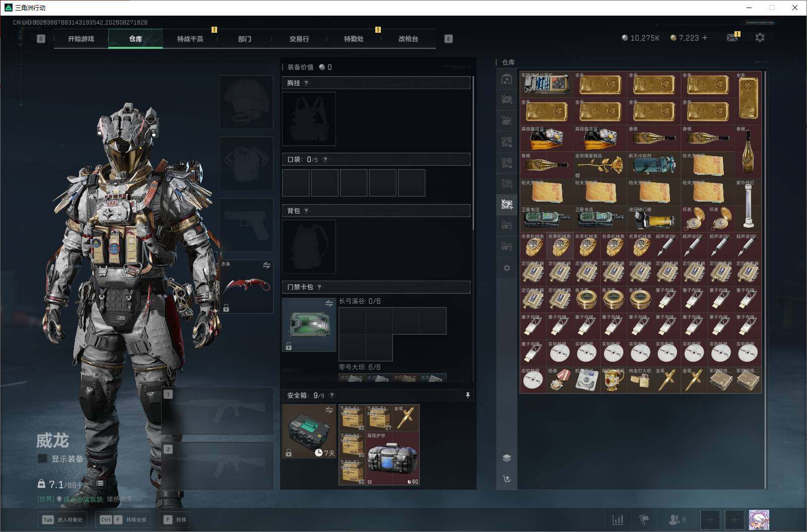The width and height of the screenshot is (807, 532).
Task: Select the 勋章 medal item
Action: pyautogui.click(x=560, y=380)
